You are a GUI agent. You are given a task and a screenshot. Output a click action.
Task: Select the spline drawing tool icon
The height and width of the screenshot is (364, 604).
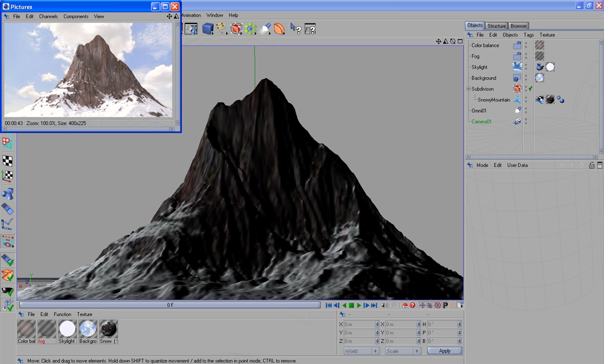(221, 28)
